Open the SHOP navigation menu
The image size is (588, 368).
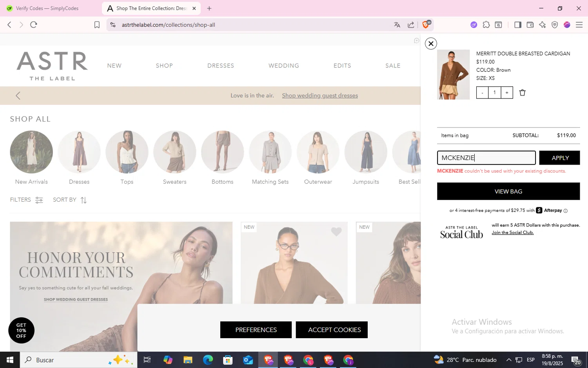tap(164, 66)
